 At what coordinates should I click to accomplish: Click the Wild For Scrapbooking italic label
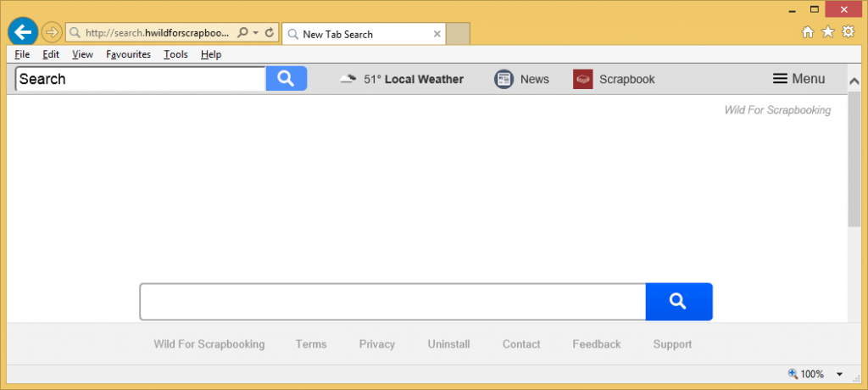coord(777,110)
